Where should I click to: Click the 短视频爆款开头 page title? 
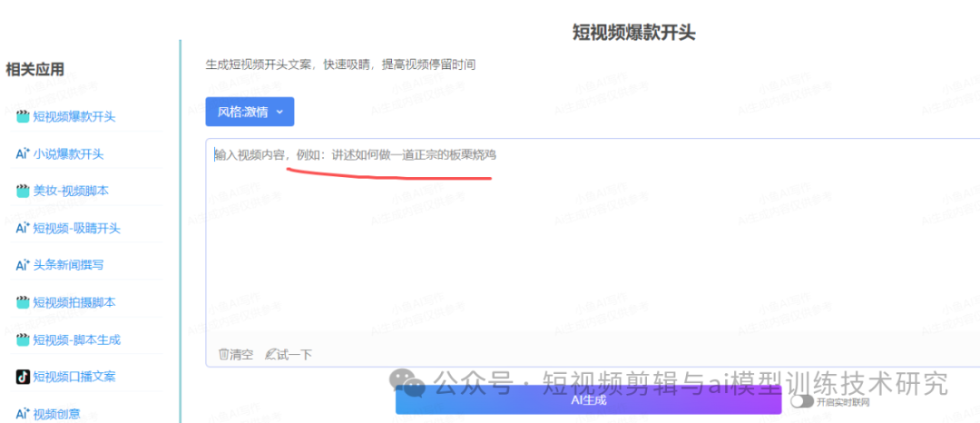click(x=633, y=33)
